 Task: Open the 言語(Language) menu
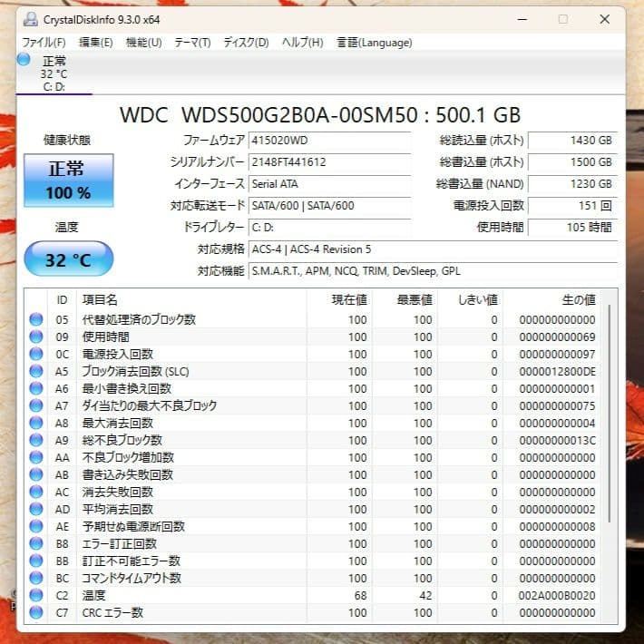[x=375, y=43]
